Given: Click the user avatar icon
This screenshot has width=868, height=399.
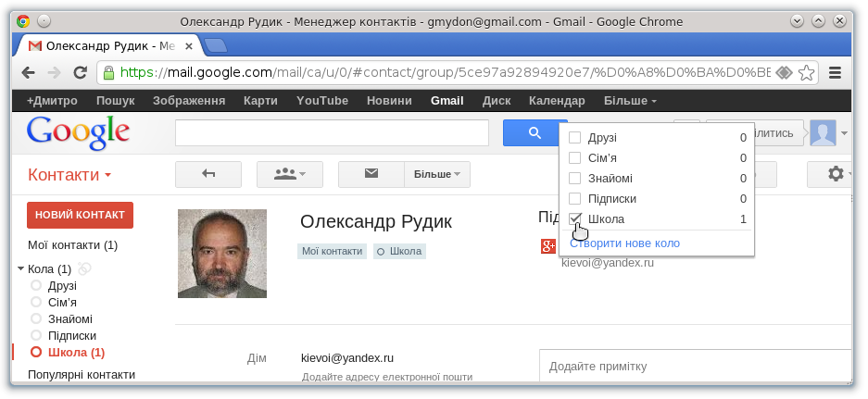Looking at the screenshot, I should pyautogui.click(x=823, y=133).
